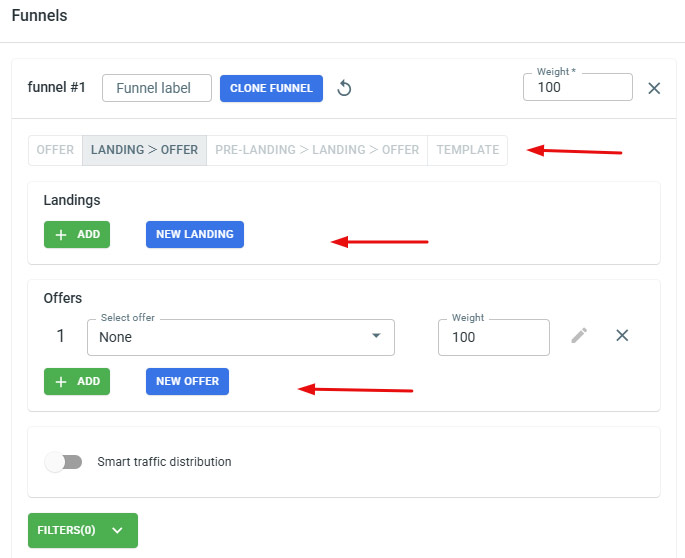
Task: Click the funnel Weight field at top right
Action: coord(577,88)
